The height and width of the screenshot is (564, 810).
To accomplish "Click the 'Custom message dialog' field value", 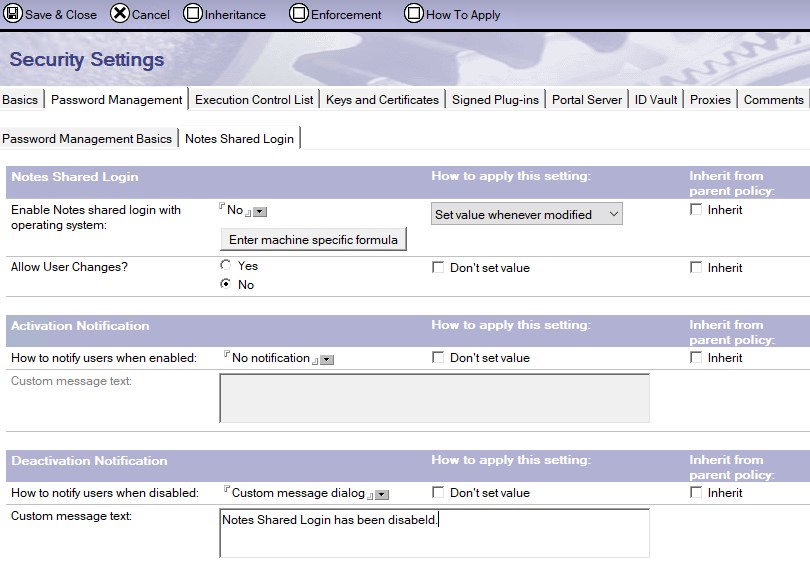I will pyautogui.click(x=298, y=493).
